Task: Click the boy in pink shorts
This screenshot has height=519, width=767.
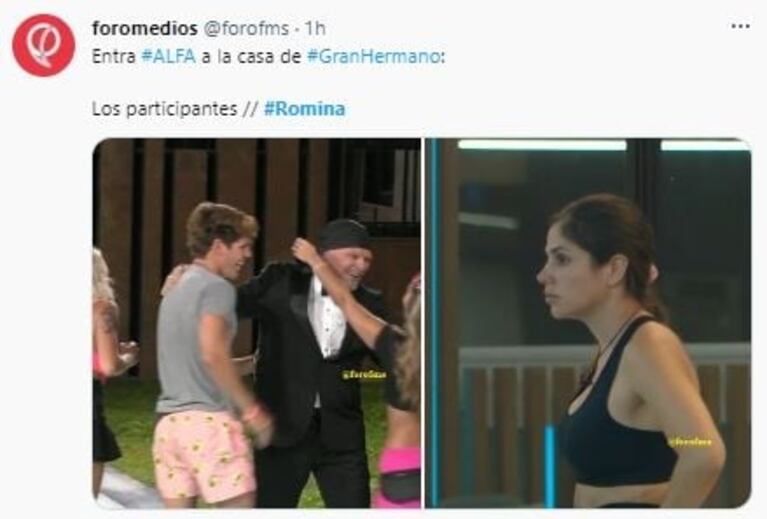Action: point(208,355)
